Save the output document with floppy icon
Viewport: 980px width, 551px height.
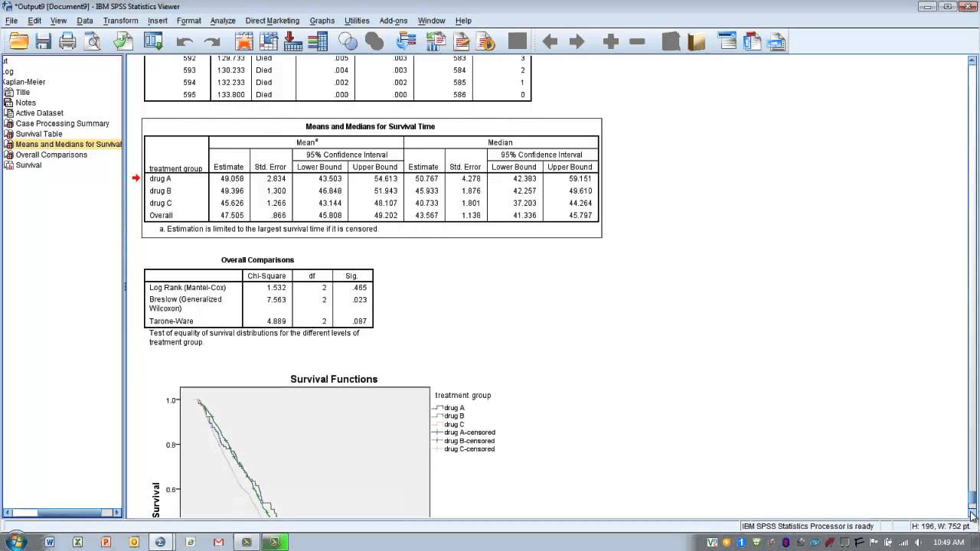43,41
